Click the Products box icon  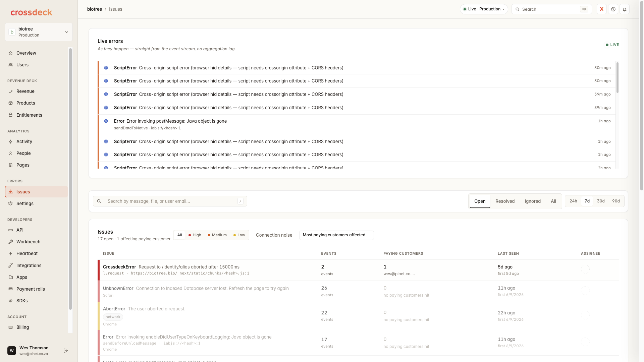10,103
